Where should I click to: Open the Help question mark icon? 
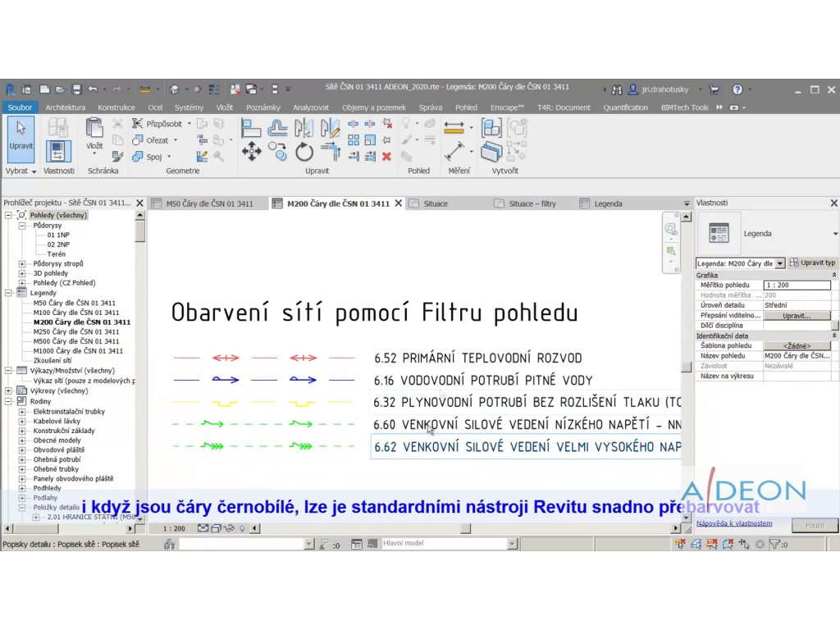point(737,89)
